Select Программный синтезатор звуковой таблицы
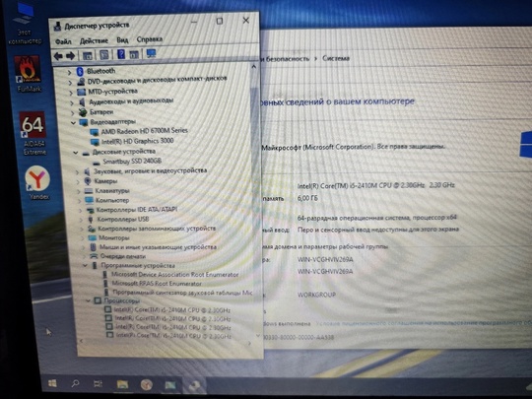This screenshot has width=532, height=399. pos(182,293)
